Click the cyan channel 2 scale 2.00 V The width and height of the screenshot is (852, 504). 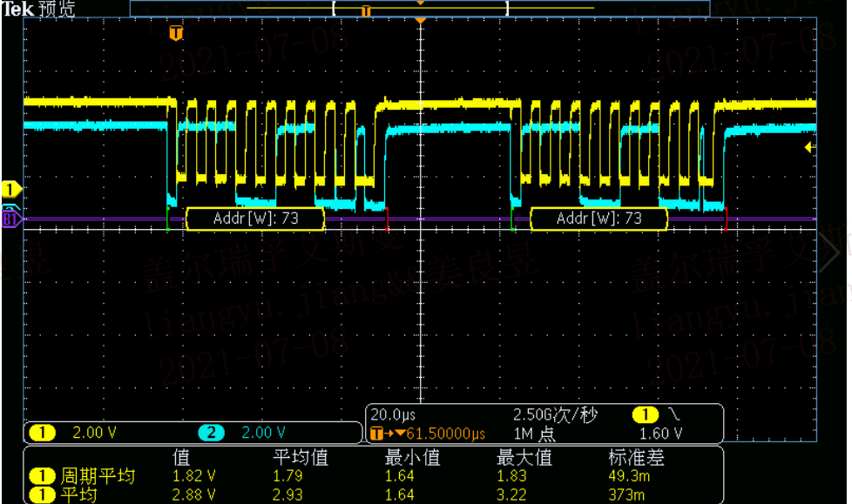(264, 433)
